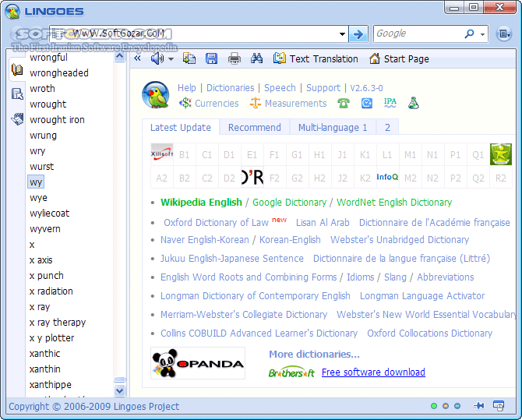Open Google Dictionary link
522x420 pixels.
point(289,202)
